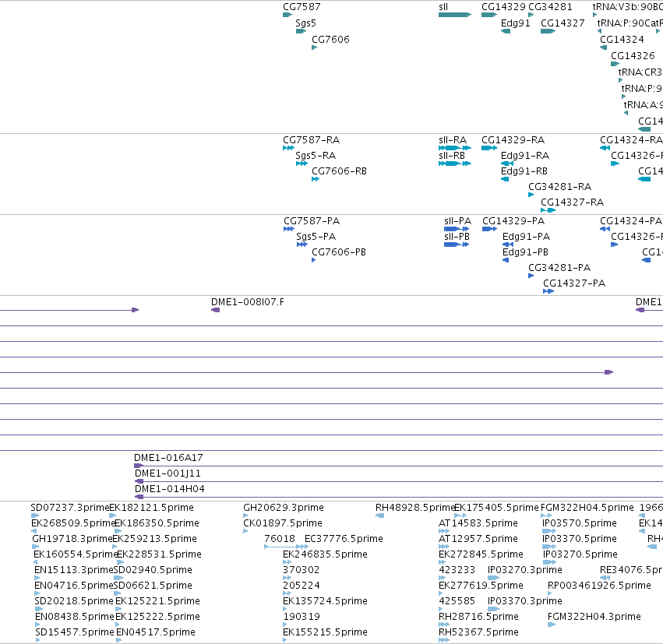663x644 pixels.
Task: Click the Edg91-PA protein label
Action: tap(526, 237)
